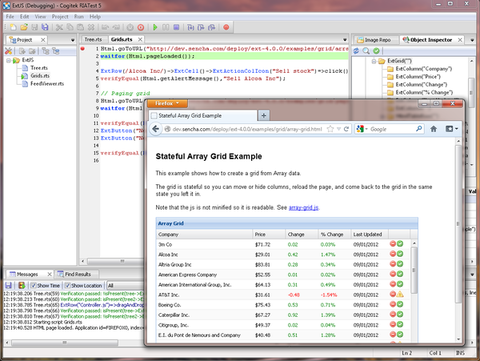Click the save icon in Messages panel
Image resolution: width=480 pixels, height=361 pixels.
[x=9, y=285]
